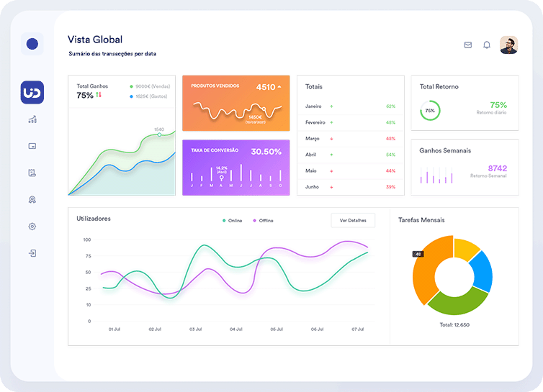Viewport: 543px width, 392px height.
Task: Select the active dashboard logo icon
Action: [32, 92]
